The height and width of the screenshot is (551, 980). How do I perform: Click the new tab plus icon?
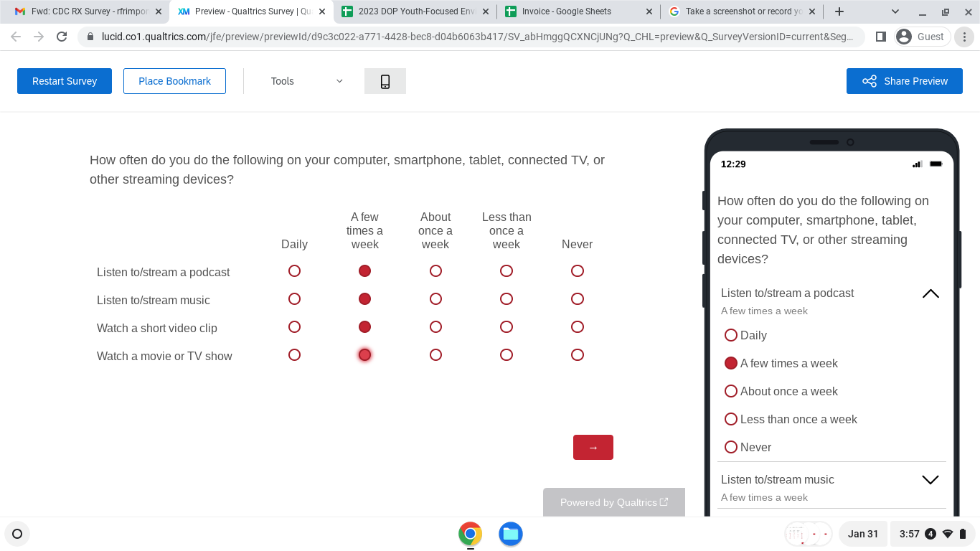pos(839,11)
